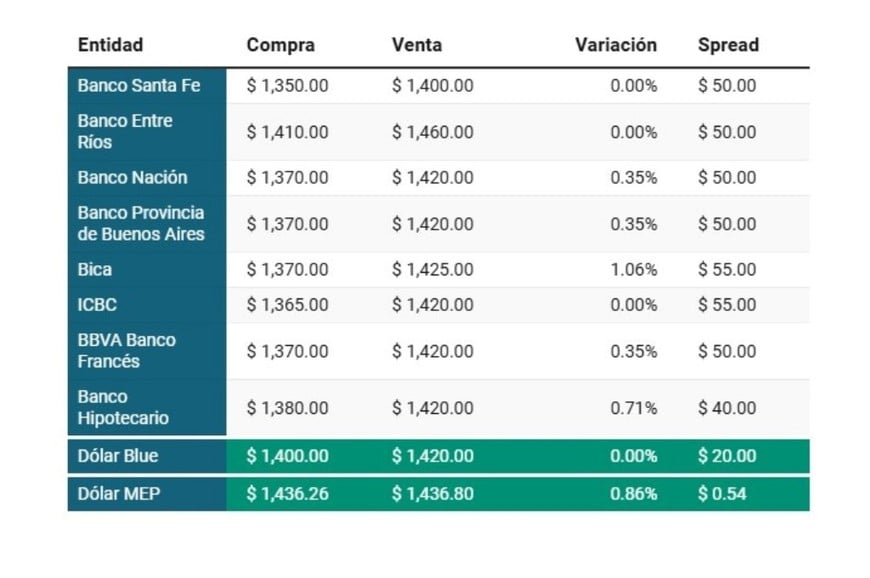
Task: Select Bica's 1.06% variation value
Action: pos(635,270)
